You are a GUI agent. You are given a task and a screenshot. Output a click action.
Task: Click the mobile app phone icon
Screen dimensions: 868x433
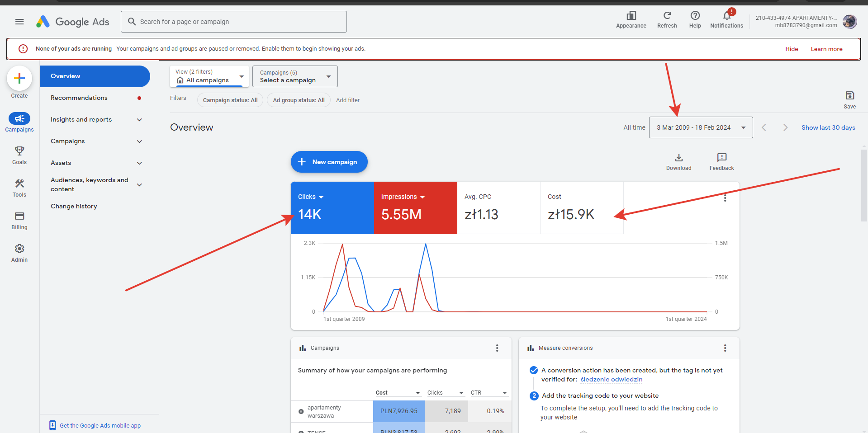52,425
